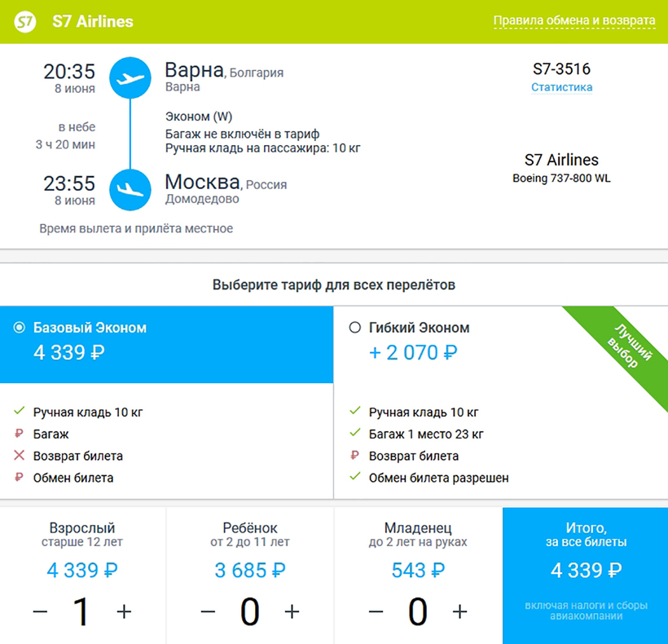Decrease the Взрослый passenger count
The image size is (668, 644).
coord(40,612)
